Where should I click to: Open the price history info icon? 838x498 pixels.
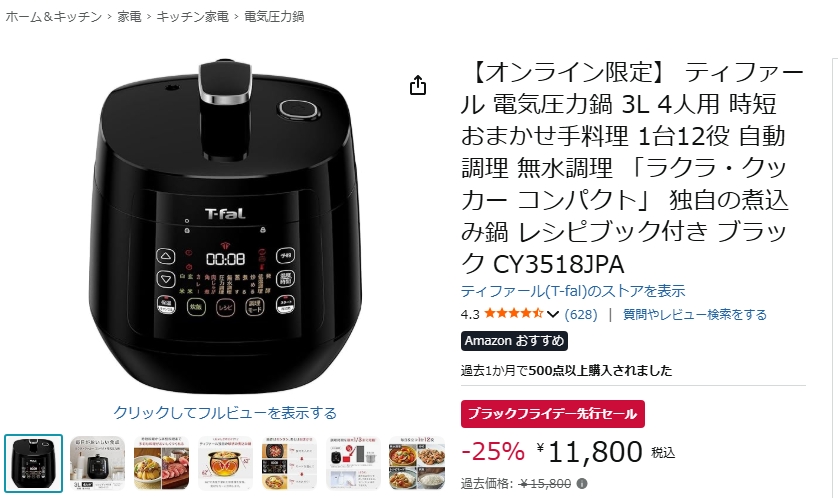[x=582, y=484]
